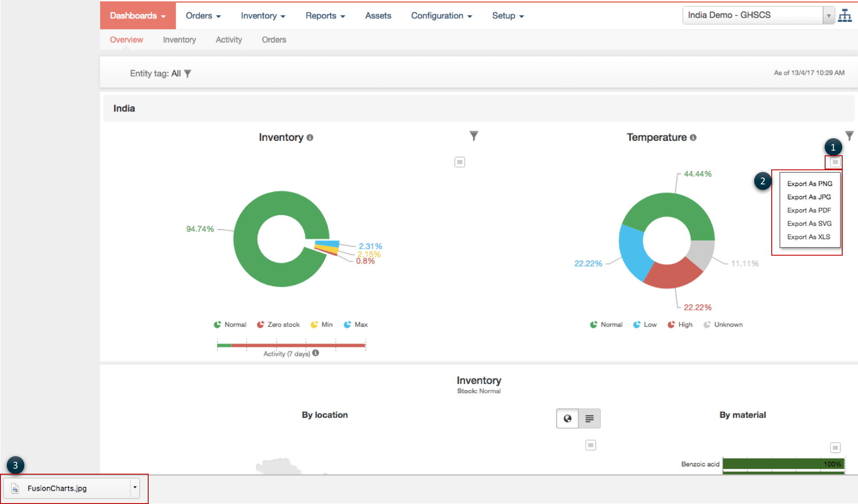Viewport: 858px width, 504px height.
Task: Switch to map view globe button
Action: click(567, 419)
